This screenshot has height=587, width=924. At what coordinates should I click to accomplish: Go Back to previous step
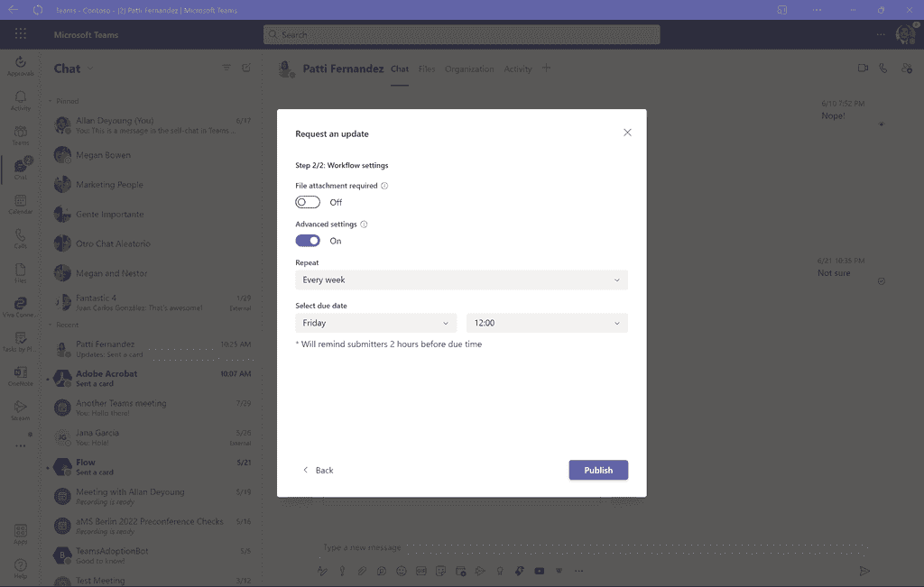click(319, 470)
